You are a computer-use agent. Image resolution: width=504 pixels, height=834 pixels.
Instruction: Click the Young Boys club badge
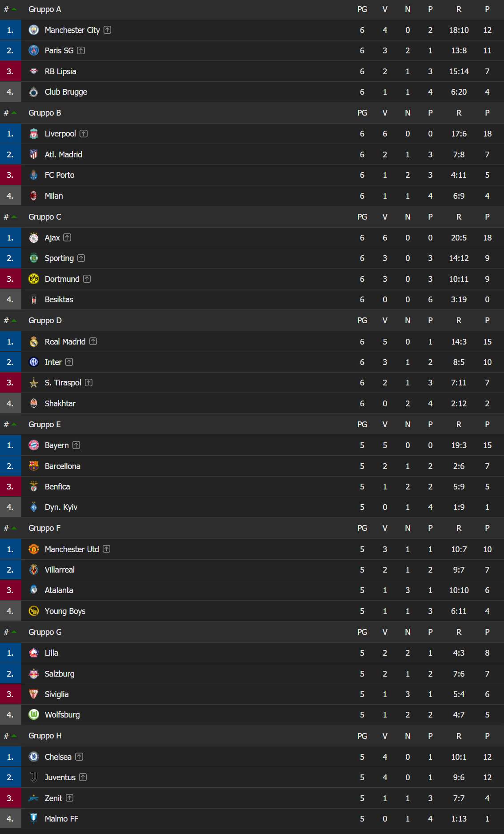pos(34,611)
